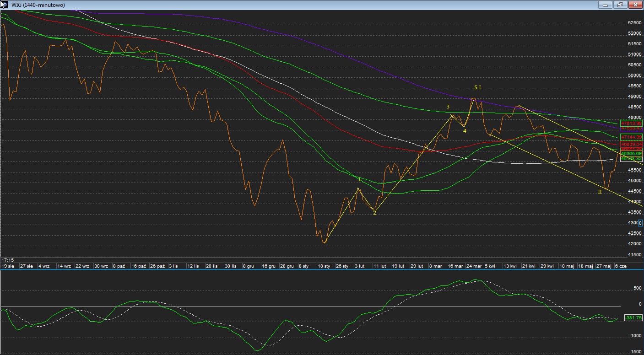Select the '8 sty' date label
The width and height of the screenshot is (644, 355).
(303, 266)
